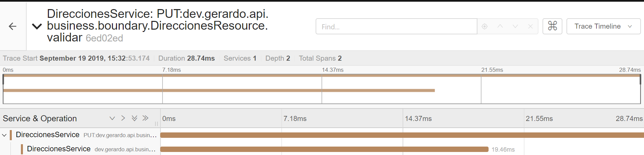The height and width of the screenshot is (155, 644).
Task: Go to previous search result arrow
Action: 500,26
